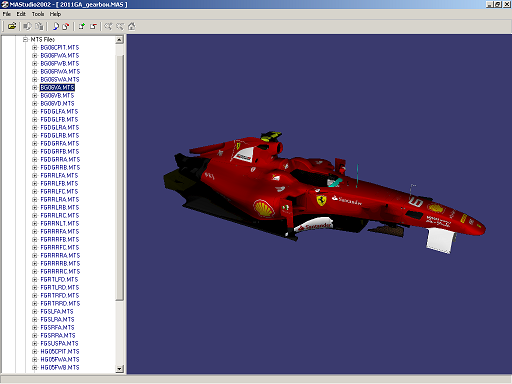This screenshot has height=384, width=512.
Task: Open the File menu
Action: [7, 14]
